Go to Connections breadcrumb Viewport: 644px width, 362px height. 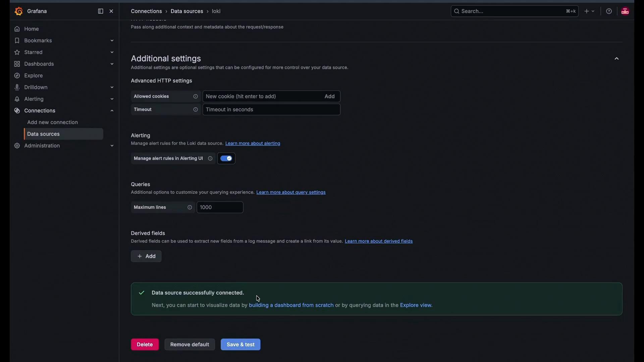(x=146, y=11)
